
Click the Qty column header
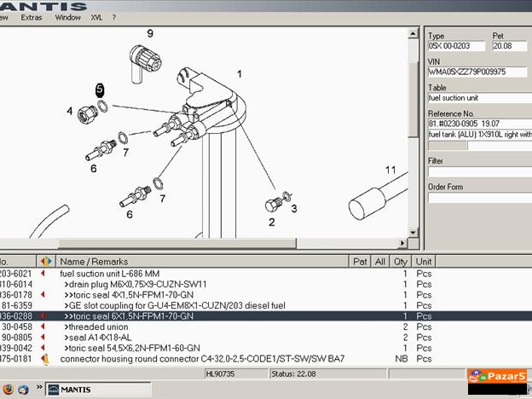401,261
